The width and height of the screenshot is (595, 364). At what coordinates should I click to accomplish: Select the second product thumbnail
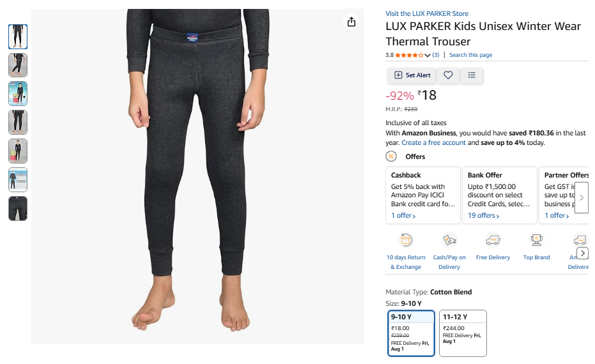[x=18, y=65]
